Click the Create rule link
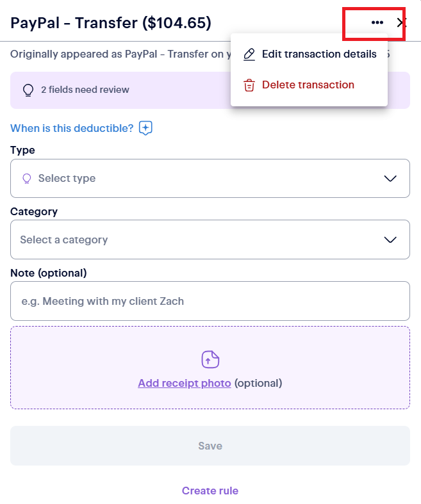This screenshot has height=504, width=421. (210, 491)
